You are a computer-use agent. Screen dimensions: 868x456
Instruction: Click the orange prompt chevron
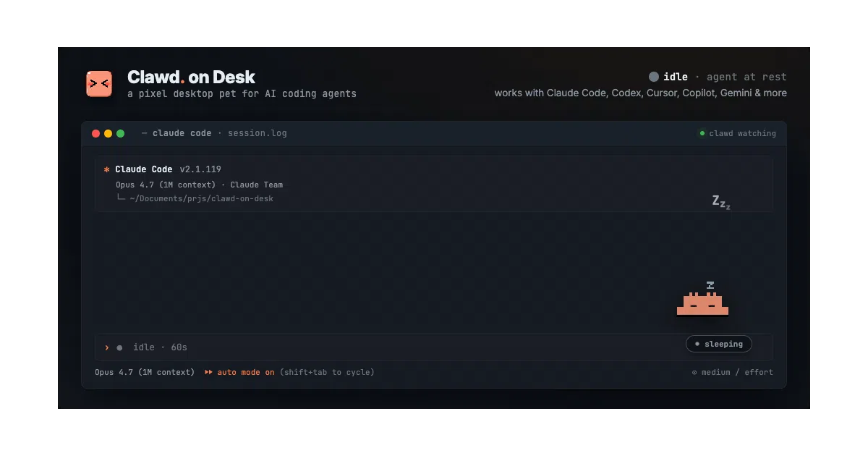pos(107,347)
